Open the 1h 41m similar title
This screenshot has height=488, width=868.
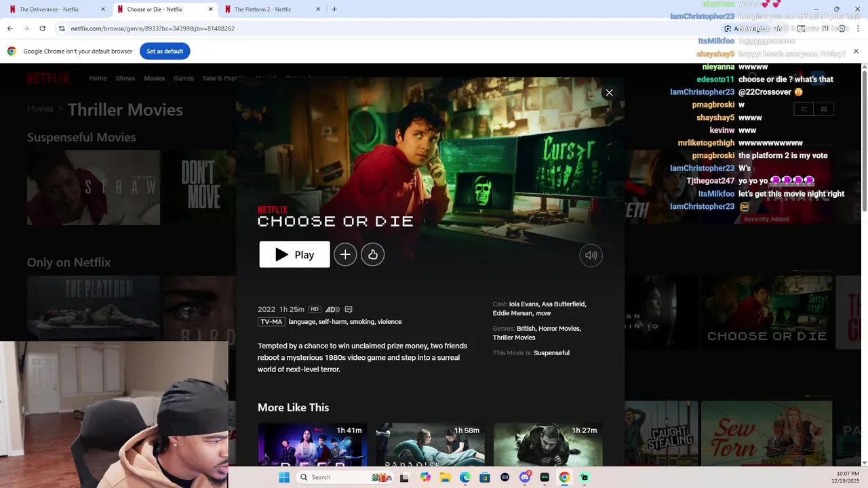[x=313, y=444]
